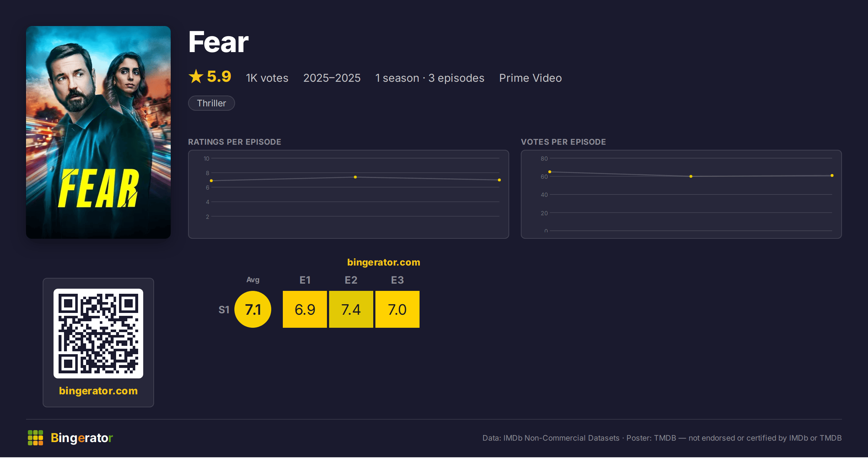
Task: Click the Fear poster thumbnail
Action: tap(98, 132)
